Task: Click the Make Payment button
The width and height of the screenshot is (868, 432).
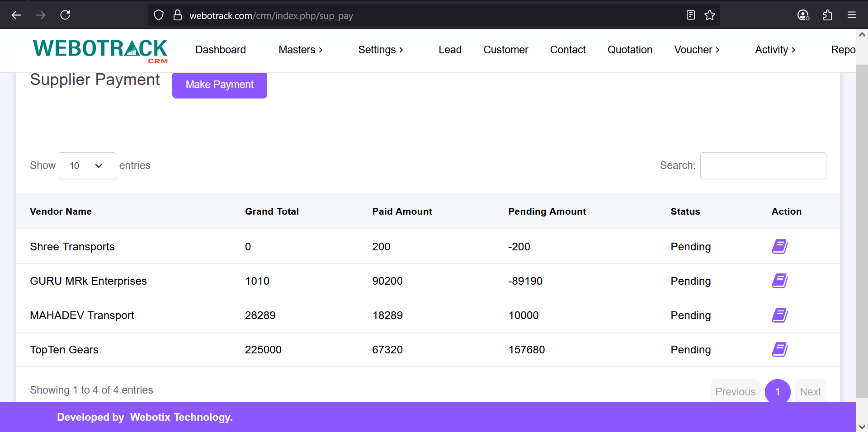Action: (x=220, y=85)
